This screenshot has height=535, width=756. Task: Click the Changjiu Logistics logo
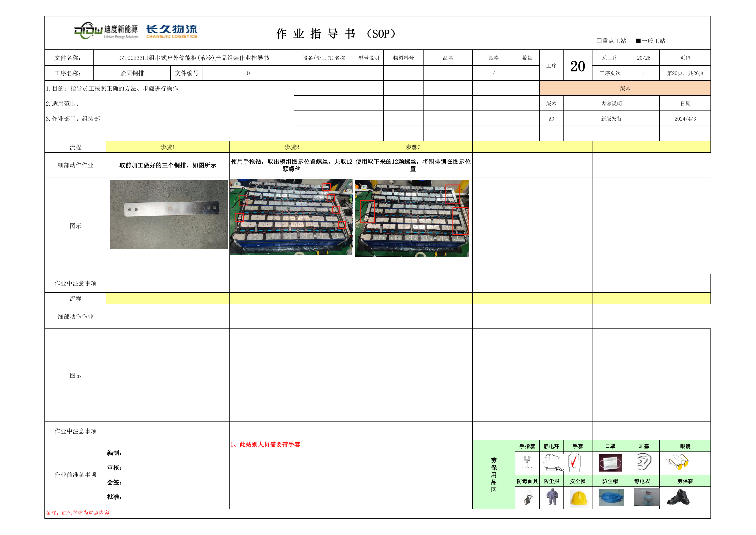coord(172,32)
